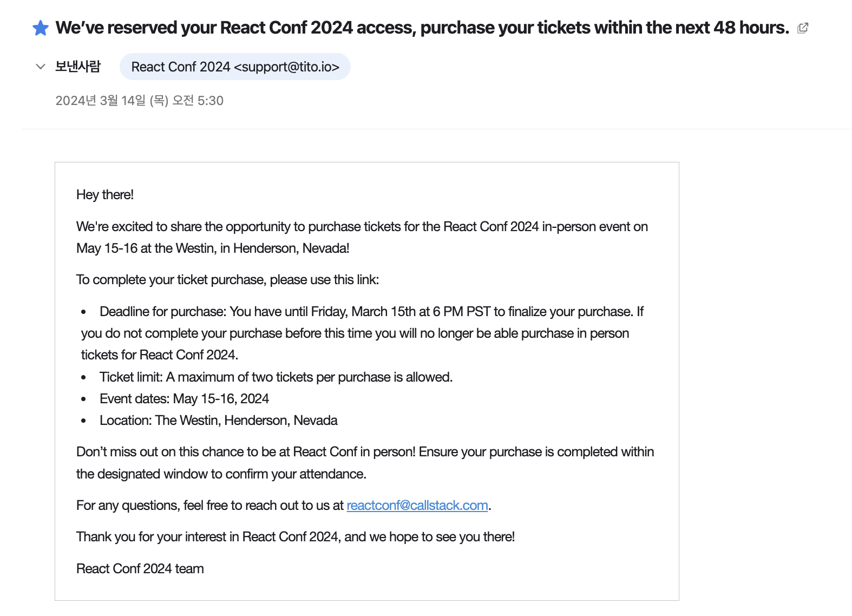The width and height of the screenshot is (852, 616).
Task: Click the 'Thank you for your interest' line
Action: coord(295,537)
